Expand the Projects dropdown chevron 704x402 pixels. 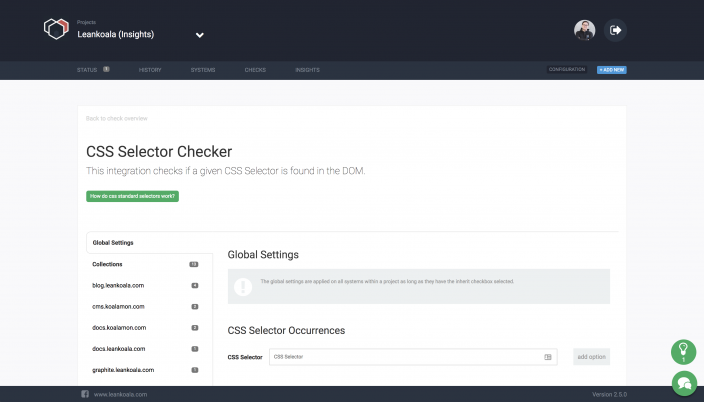click(200, 35)
